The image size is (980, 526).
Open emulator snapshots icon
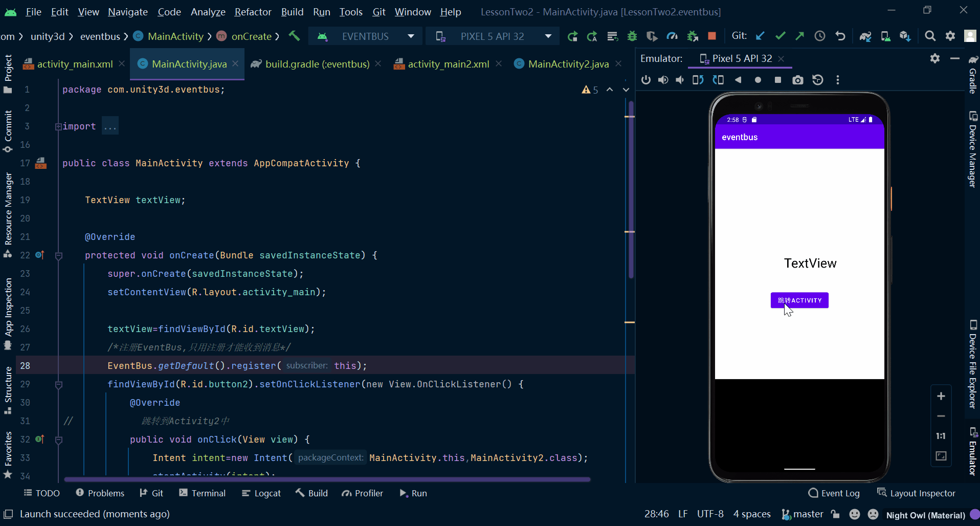click(x=818, y=80)
